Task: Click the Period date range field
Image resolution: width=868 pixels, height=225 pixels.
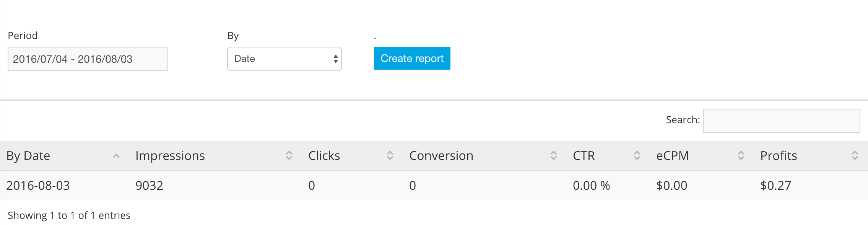Action: 88,59
